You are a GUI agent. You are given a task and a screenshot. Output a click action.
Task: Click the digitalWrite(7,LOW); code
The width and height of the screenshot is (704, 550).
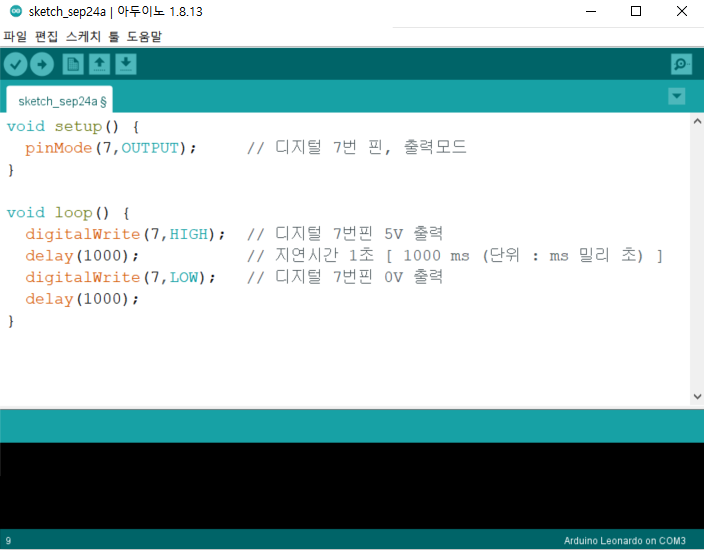tap(120, 277)
